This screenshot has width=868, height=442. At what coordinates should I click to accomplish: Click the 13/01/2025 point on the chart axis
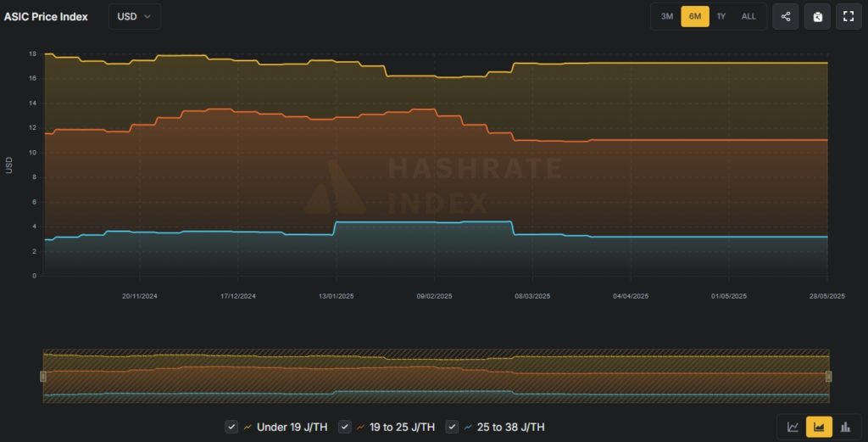336,296
